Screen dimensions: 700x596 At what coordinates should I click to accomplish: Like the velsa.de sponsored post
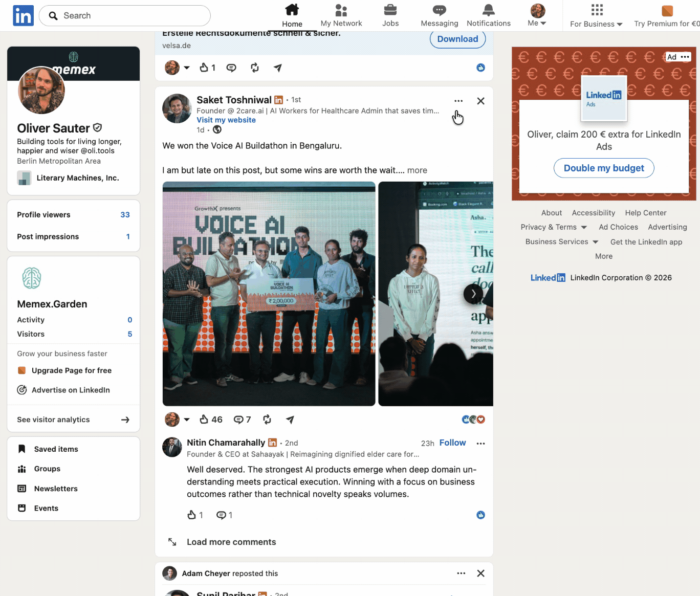click(207, 68)
